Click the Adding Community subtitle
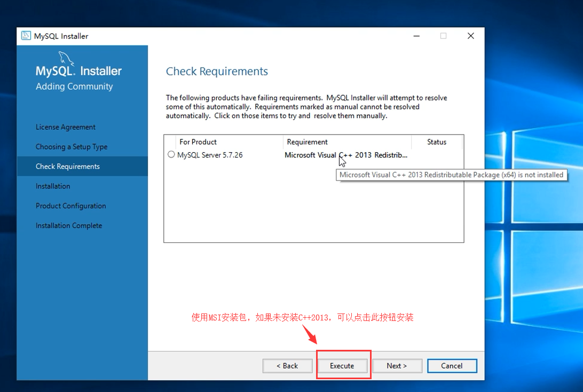The width and height of the screenshot is (583, 392). pyautogui.click(x=74, y=87)
